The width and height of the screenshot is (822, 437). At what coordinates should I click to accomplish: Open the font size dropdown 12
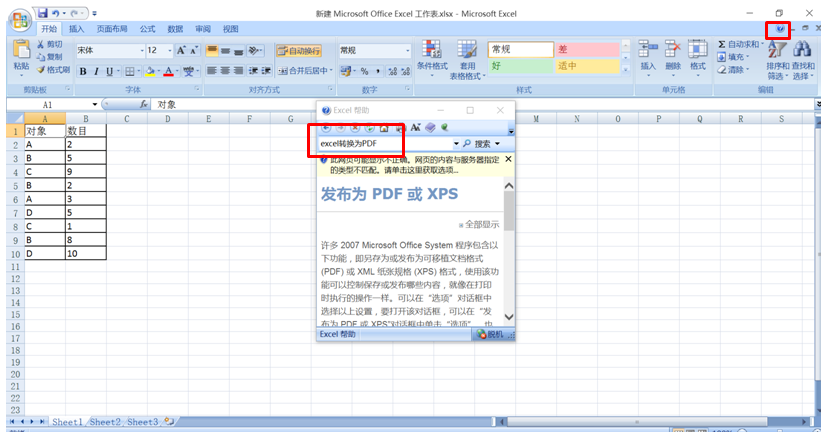coord(170,50)
